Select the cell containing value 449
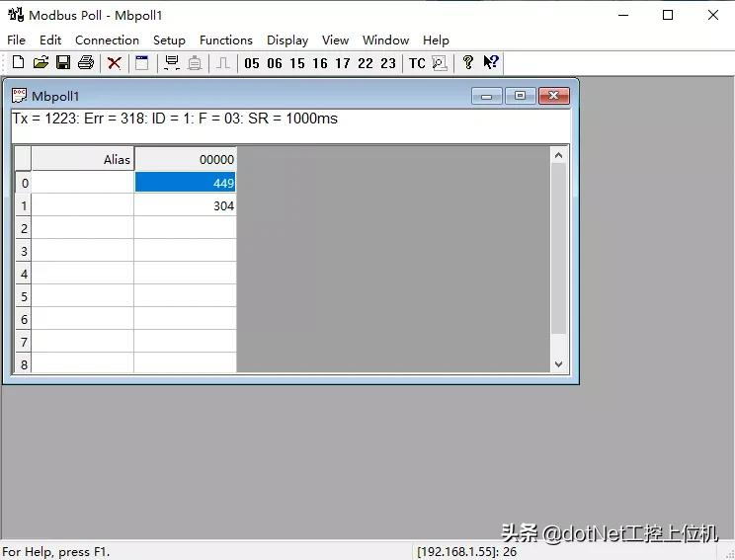This screenshot has height=560, width=735. click(x=186, y=183)
